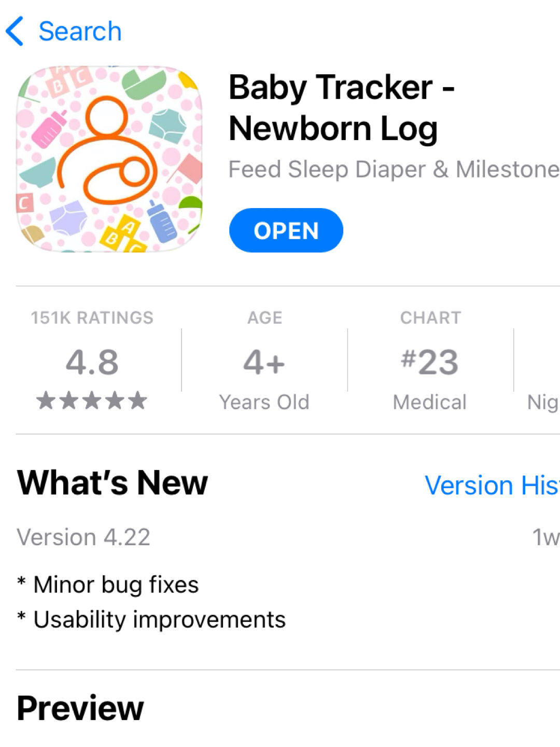The image size is (560, 747).
Task: Open the Medical chart category
Action: 430,402
